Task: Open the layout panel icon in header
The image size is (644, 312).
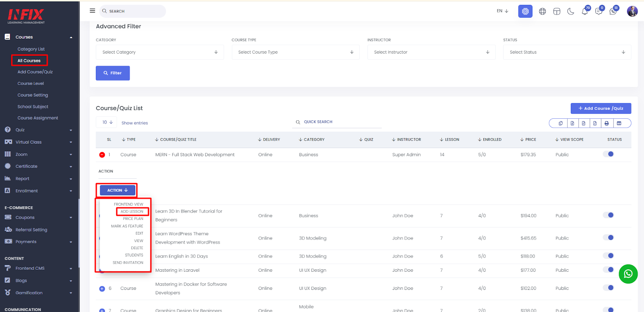Action: point(557,11)
